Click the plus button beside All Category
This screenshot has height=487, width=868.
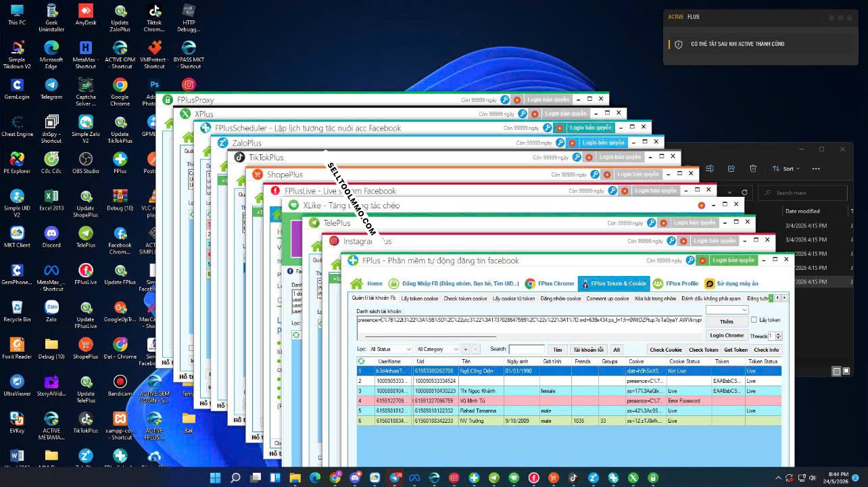point(465,350)
